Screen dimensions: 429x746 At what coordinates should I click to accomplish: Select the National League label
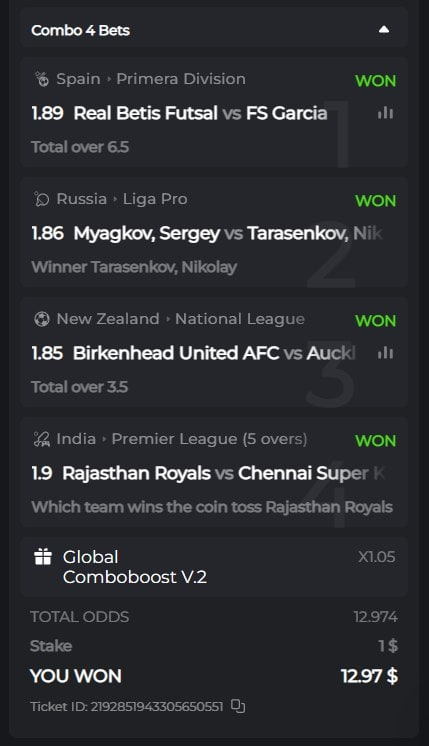pyautogui.click(x=240, y=319)
